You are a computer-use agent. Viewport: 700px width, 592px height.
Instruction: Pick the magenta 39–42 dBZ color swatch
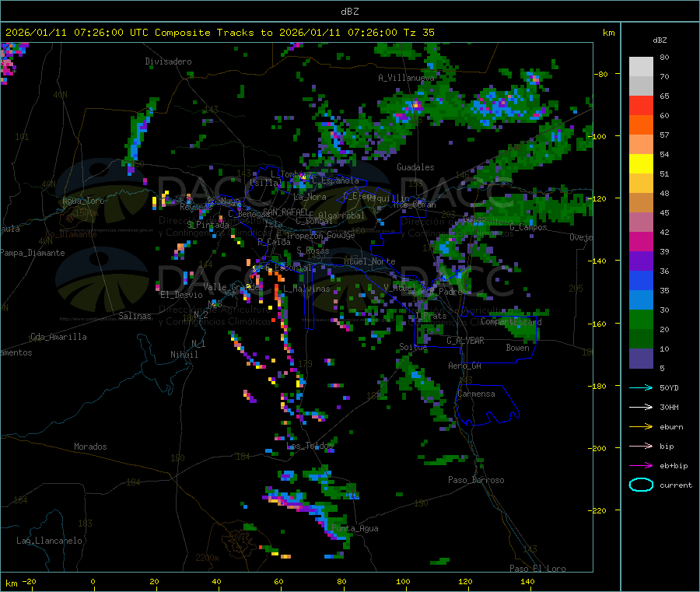641,241
